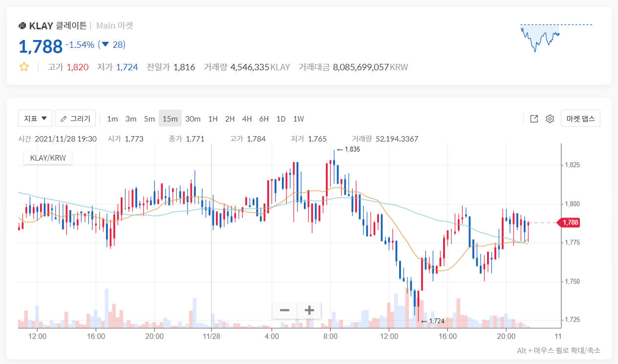The height and width of the screenshot is (364, 618).
Task: Click the chart 거래량 52,194.3367 readout
Action: (x=385, y=139)
